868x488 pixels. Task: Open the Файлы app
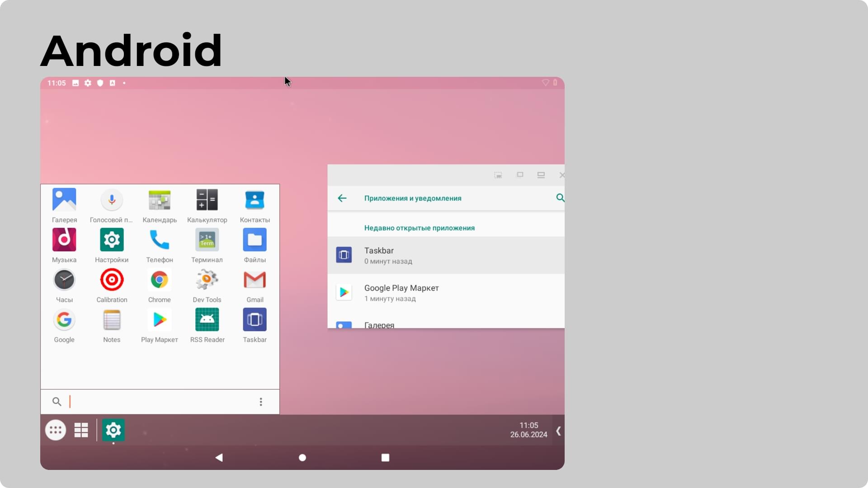[x=255, y=245]
